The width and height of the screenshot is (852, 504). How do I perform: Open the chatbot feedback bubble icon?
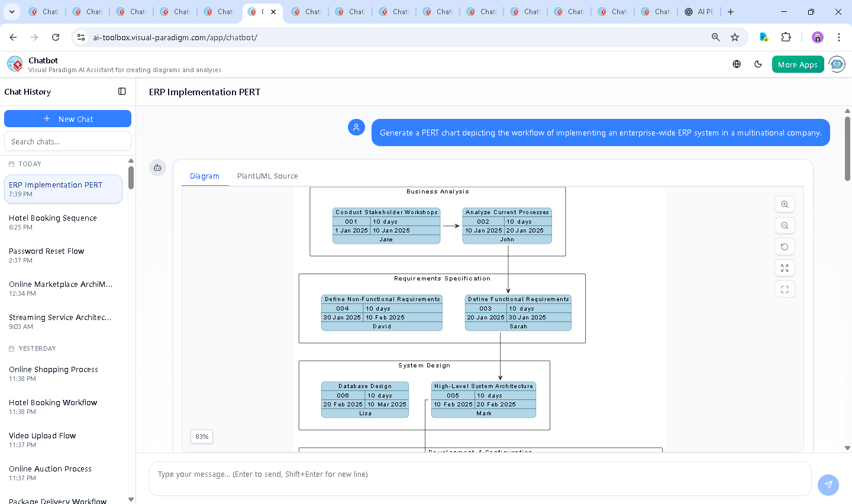(x=837, y=64)
